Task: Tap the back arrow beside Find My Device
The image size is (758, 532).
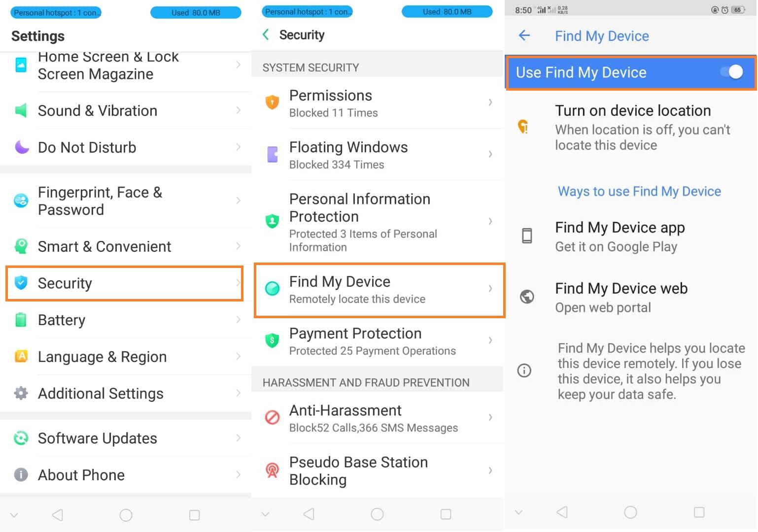Action: point(524,35)
